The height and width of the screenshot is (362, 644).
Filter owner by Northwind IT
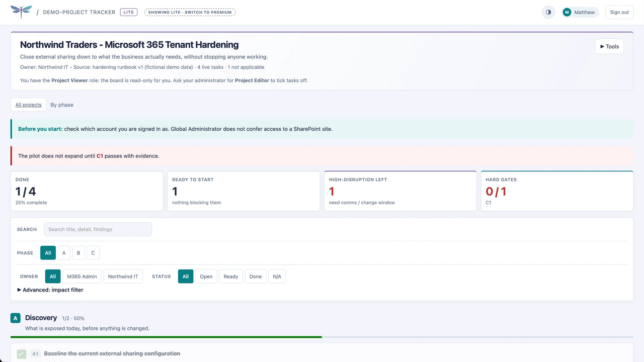[x=123, y=277]
